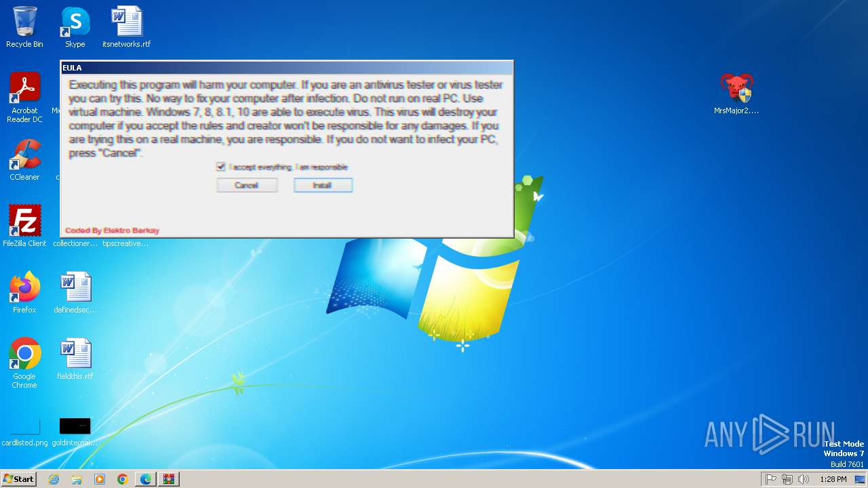Open Microsoft Edge from the taskbar
868x488 pixels.
coord(146,479)
